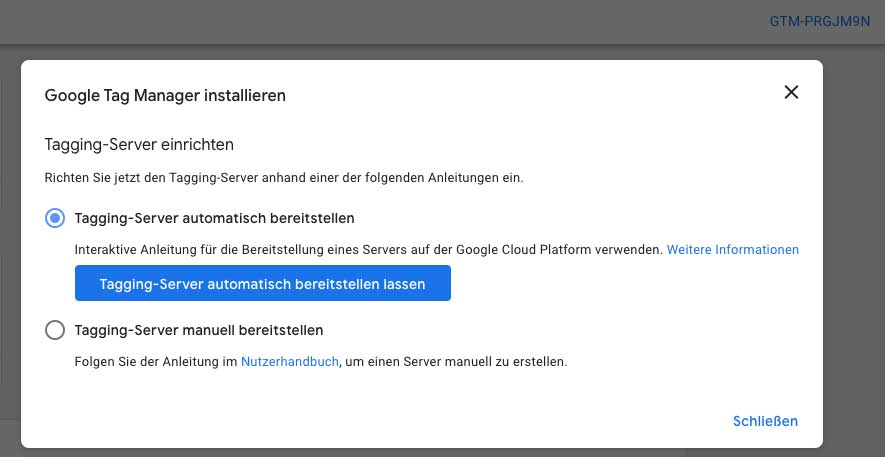
Task: Close the Google Tag Manager install dialog
Action: (791, 93)
